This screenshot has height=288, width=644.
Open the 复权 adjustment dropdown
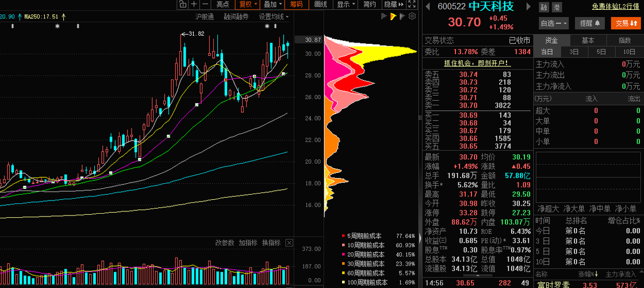click(x=248, y=4)
